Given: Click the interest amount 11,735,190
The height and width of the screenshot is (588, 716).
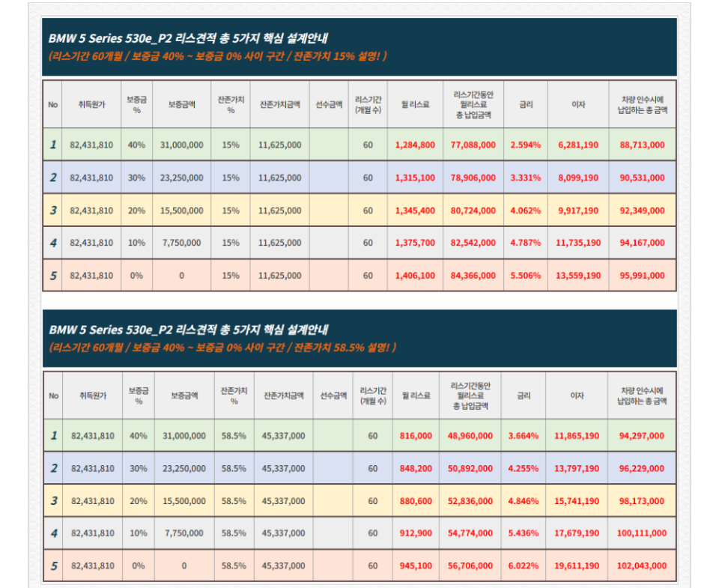Looking at the screenshot, I should (x=578, y=243).
